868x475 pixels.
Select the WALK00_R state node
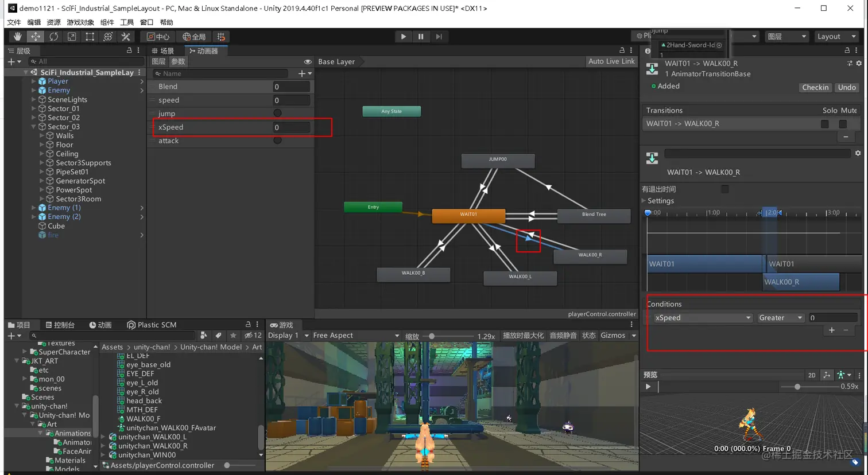[x=590, y=256]
